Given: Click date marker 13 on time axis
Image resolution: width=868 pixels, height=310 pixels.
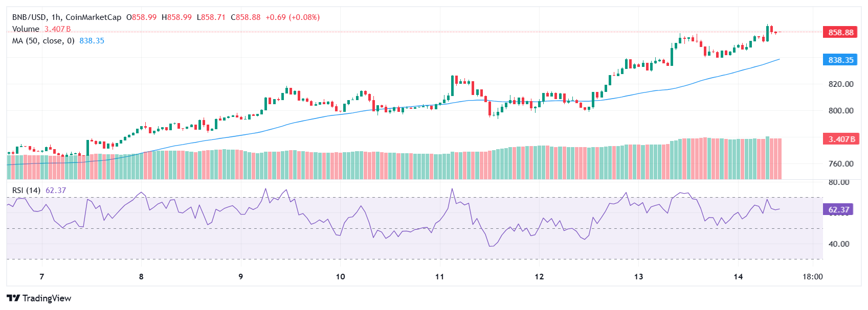Looking at the screenshot, I should coord(638,277).
